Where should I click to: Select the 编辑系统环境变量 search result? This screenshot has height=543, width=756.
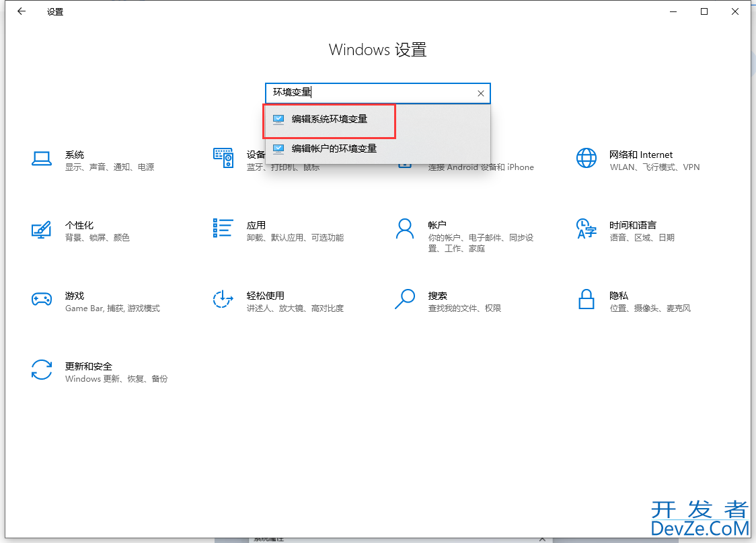tap(377, 119)
